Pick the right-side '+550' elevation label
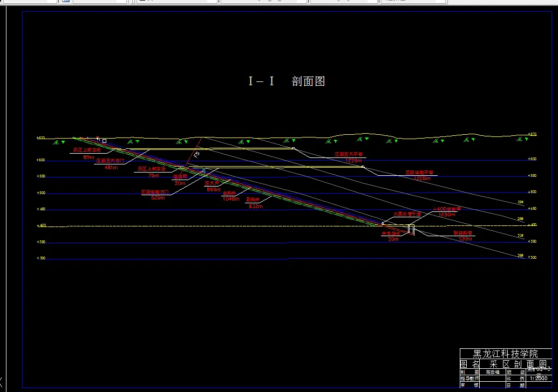 [533, 176]
